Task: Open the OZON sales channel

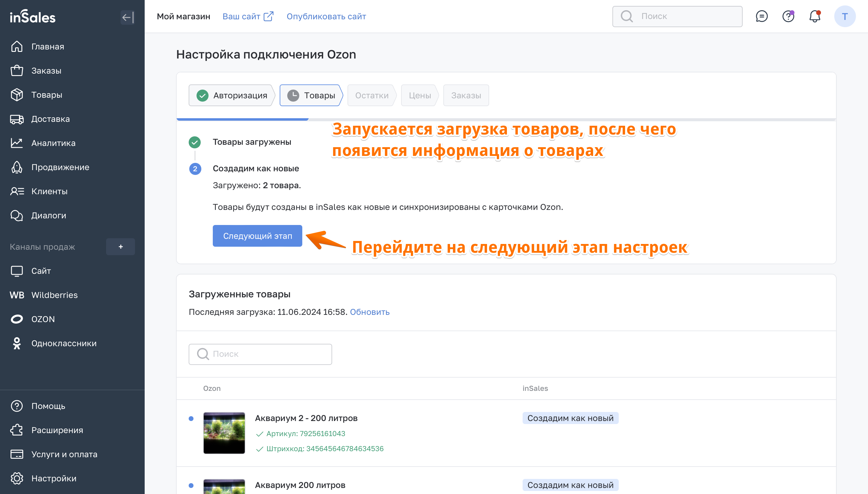Action: click(x=43, y=319)
